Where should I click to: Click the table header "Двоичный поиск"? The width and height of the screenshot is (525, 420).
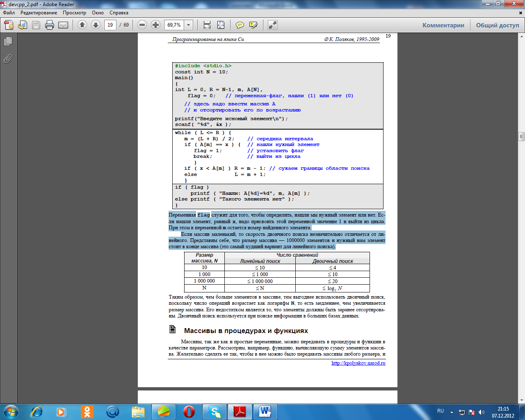333,261
